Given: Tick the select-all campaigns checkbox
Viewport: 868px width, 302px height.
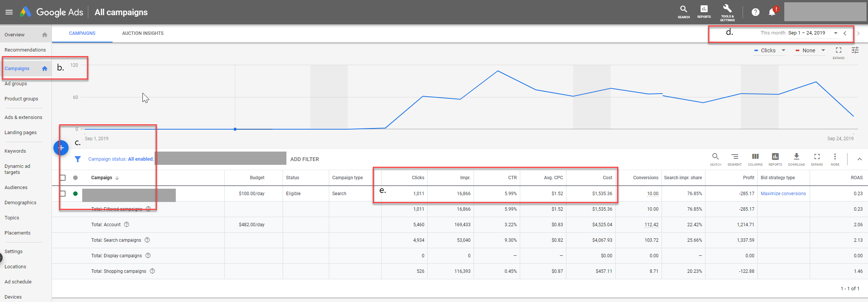Looking at the screenshot, I should (x=63, y=178).
